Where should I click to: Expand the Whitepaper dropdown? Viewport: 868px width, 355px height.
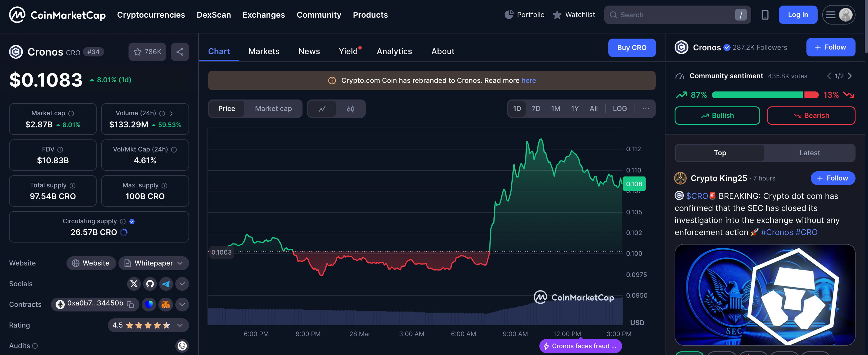click(x=180, y=263)
